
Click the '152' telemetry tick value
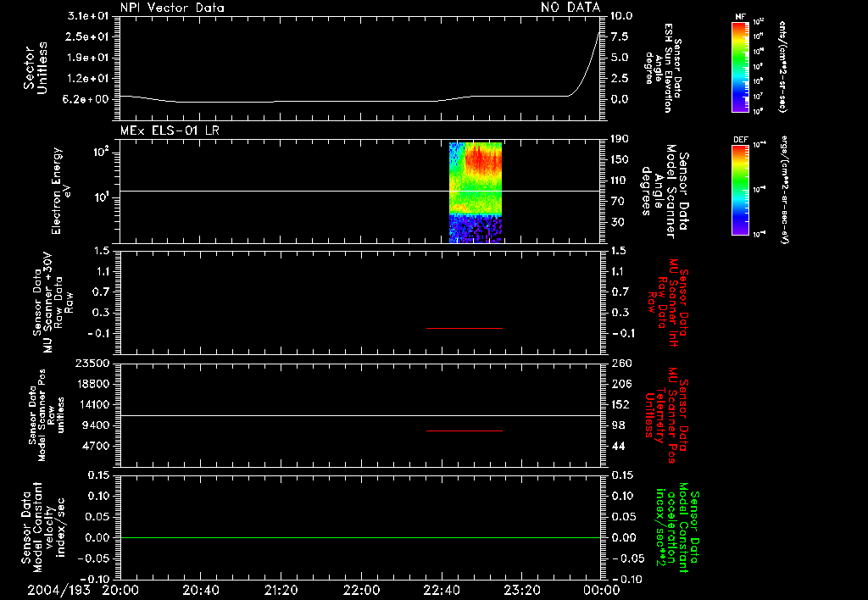(620, 404)
